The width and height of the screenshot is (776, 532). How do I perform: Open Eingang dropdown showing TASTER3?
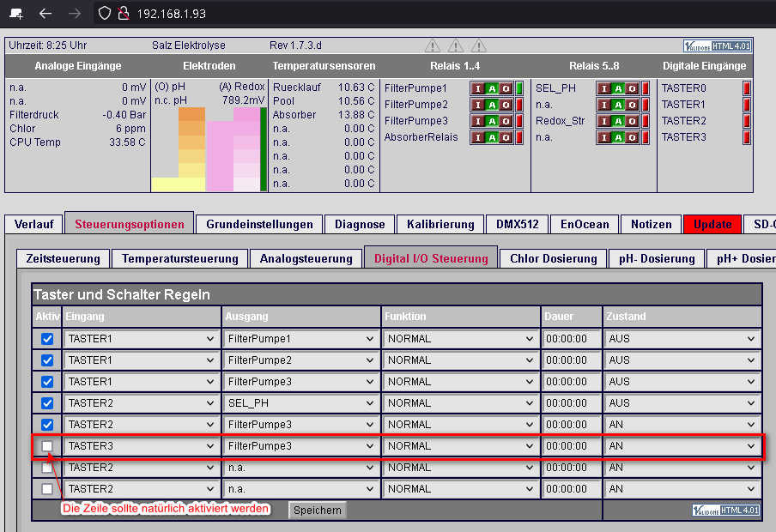click(x=142, y=446)
